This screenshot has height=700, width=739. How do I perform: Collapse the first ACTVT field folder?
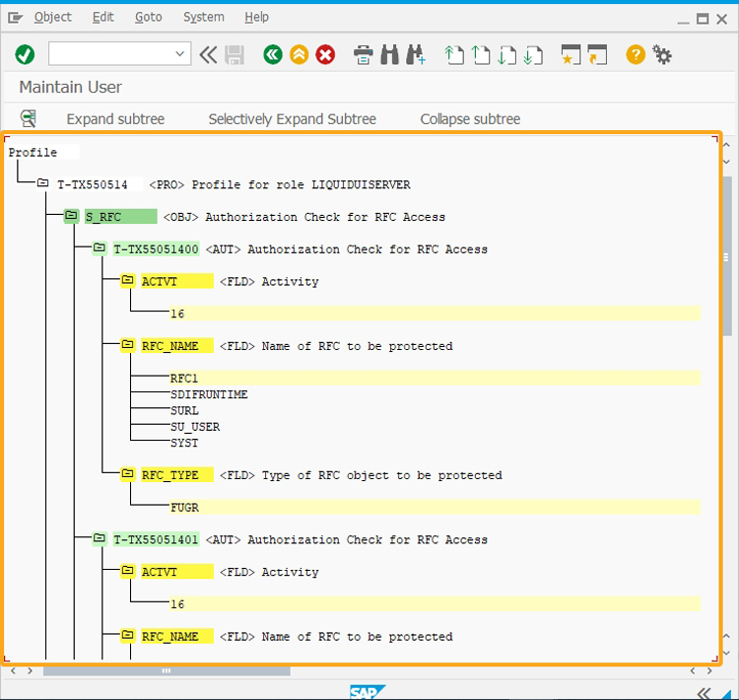[x=128, y=280]
